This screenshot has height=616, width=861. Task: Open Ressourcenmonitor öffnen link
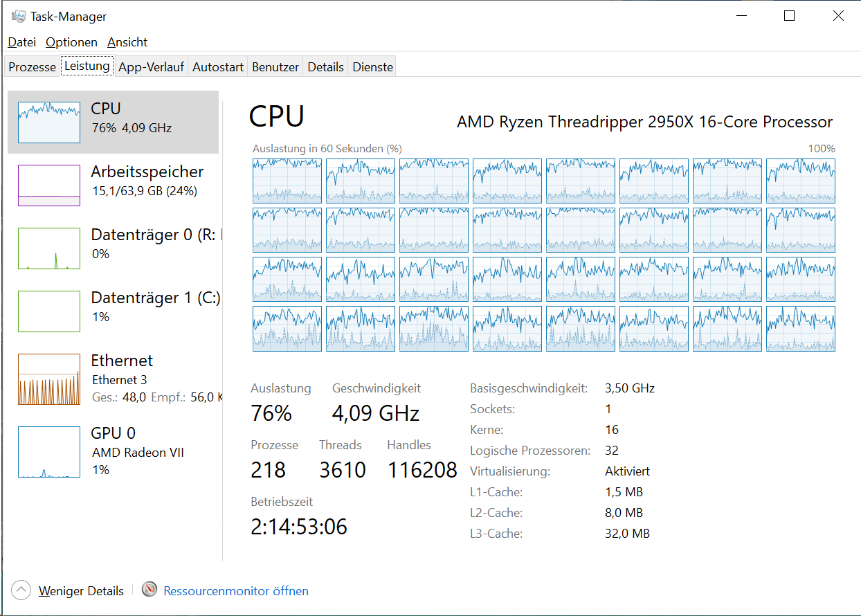coord(236,591)
